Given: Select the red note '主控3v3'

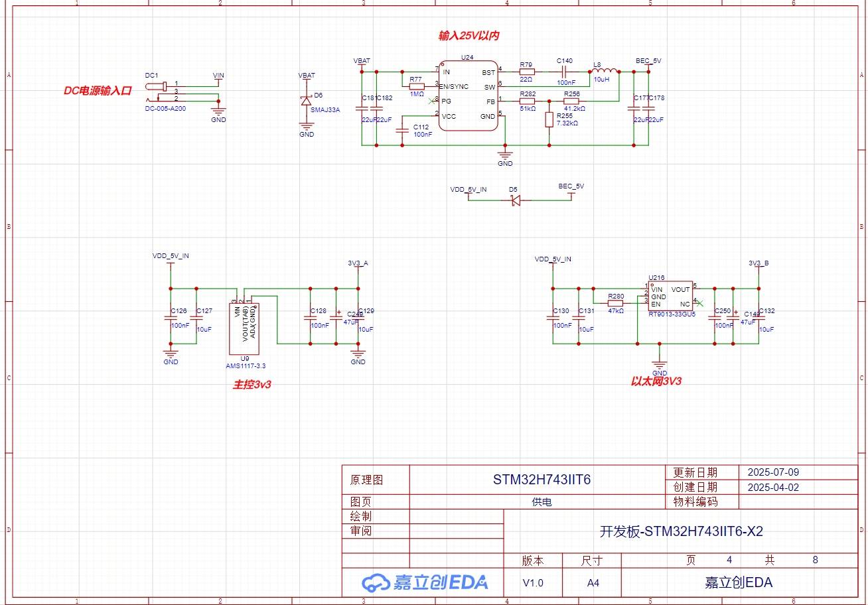Looking at the screenshot, I should [252, 384].
